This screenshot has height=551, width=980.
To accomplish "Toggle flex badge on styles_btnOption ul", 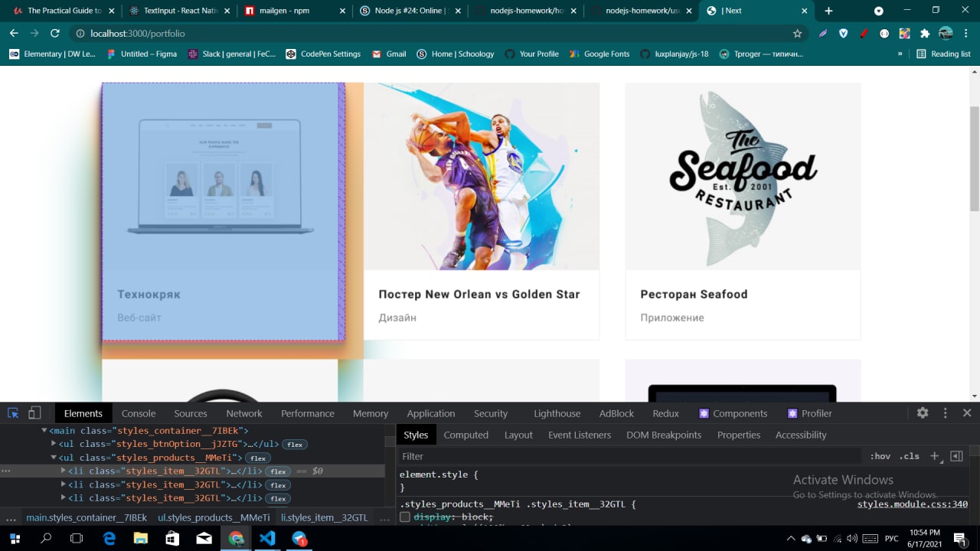I will pos(295,445).
